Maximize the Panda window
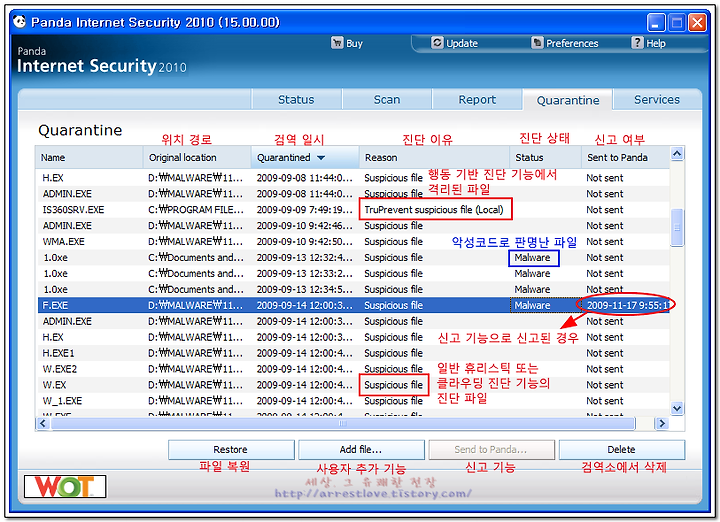The width and height of the screenshot is (720, 522). click(x=676, y=22)
